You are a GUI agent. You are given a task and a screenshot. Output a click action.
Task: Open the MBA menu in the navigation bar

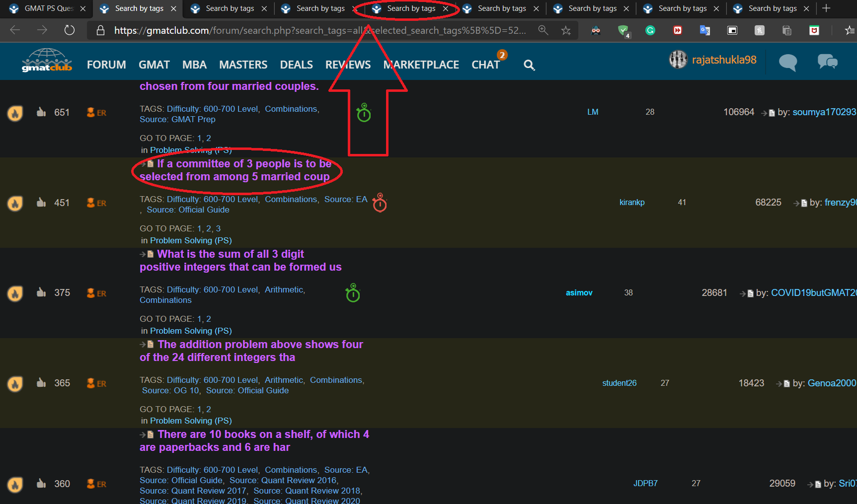pos(194,65)
